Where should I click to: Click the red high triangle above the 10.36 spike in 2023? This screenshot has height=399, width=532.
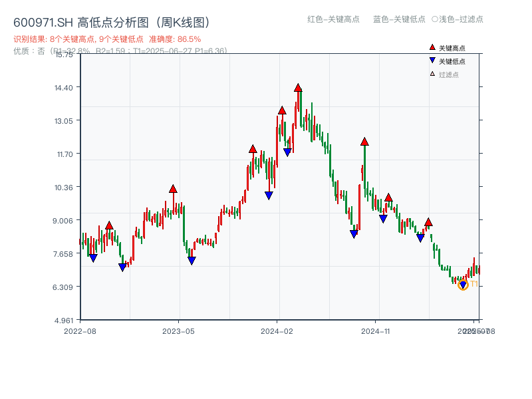click(x=173, y=189)
